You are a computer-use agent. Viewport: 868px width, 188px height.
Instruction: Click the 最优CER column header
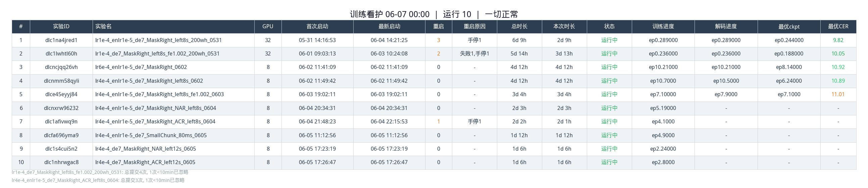838,26
